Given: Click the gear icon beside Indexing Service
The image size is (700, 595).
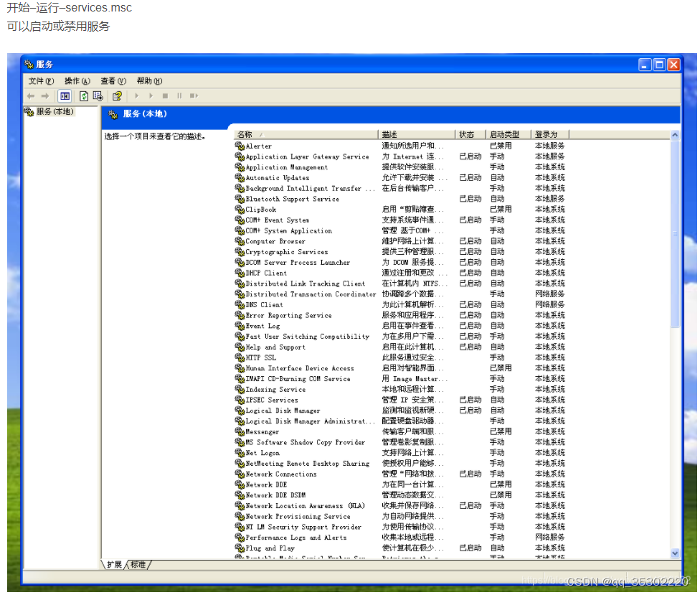Looking at the screenshot, I should [240, 390].
